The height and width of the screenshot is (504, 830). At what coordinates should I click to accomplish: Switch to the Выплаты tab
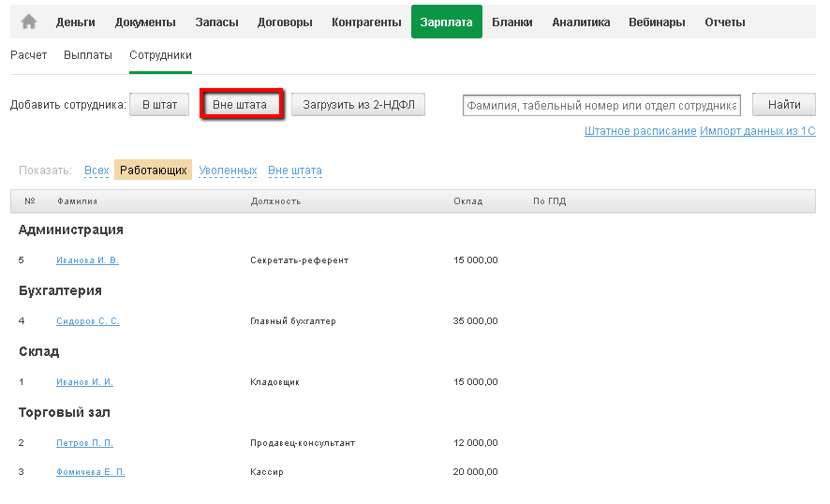pyautogui.click(x=88, y=55)
